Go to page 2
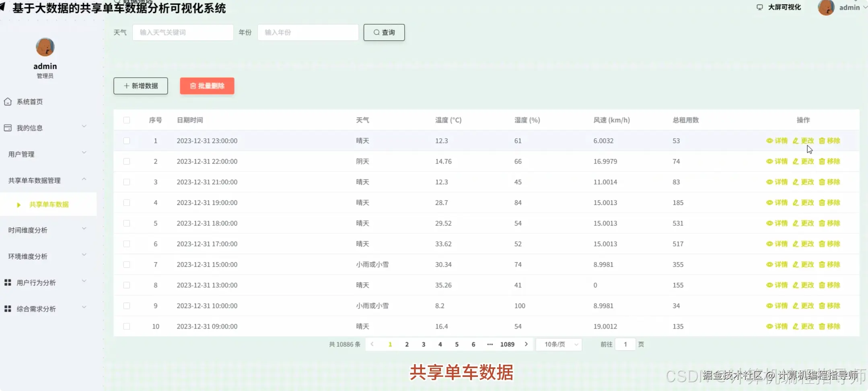The image size is (868, 391). [x=407, y=344]
